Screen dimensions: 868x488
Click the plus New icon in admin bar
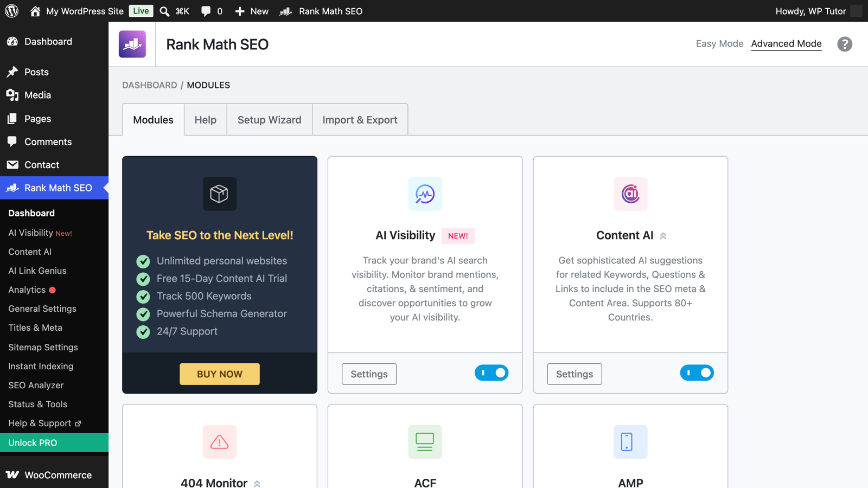(x=240, y=11)
